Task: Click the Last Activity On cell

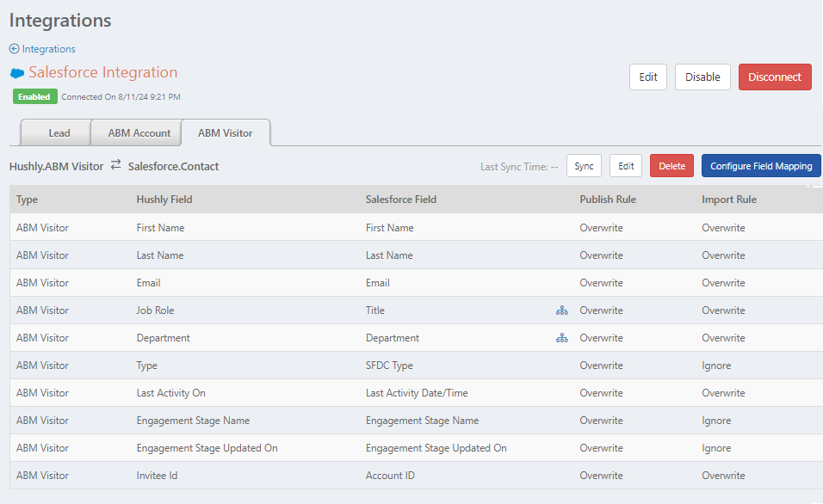Action: 170,393
